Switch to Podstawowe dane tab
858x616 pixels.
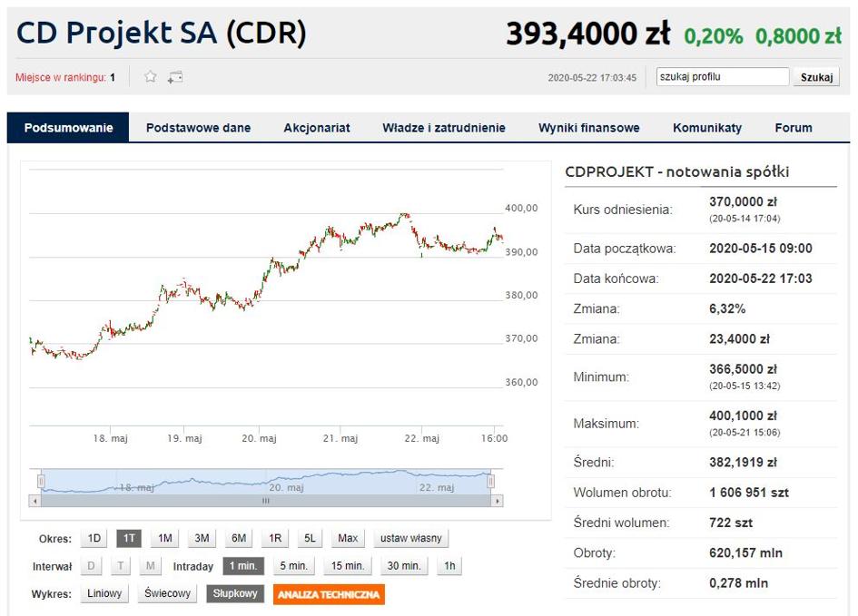tap(198, 128)
